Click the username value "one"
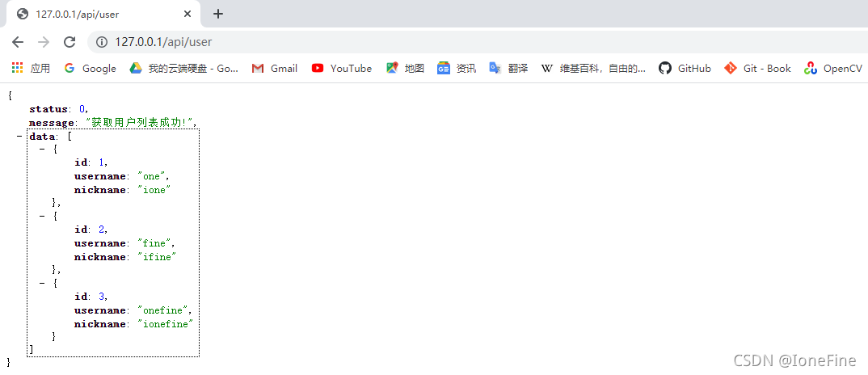868x375 pixels. coord(152,176)
